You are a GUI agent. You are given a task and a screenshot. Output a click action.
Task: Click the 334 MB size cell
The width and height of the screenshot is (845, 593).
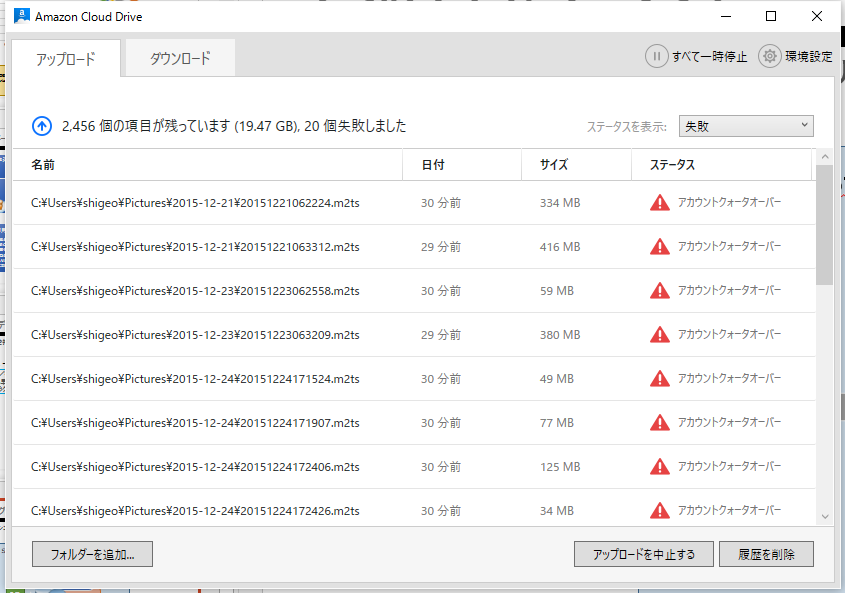point(560,203)
